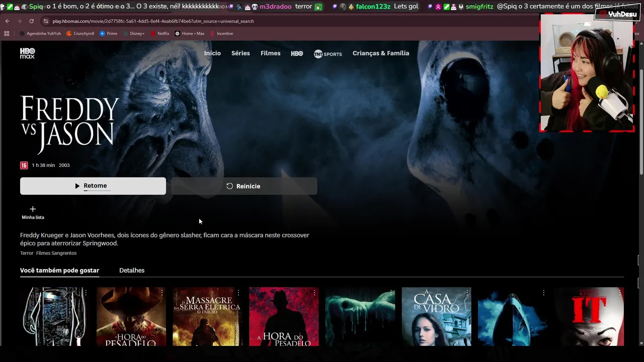Open the browser apps grid icon
Screen dimensions: 644x362
[x=7, y=34]
